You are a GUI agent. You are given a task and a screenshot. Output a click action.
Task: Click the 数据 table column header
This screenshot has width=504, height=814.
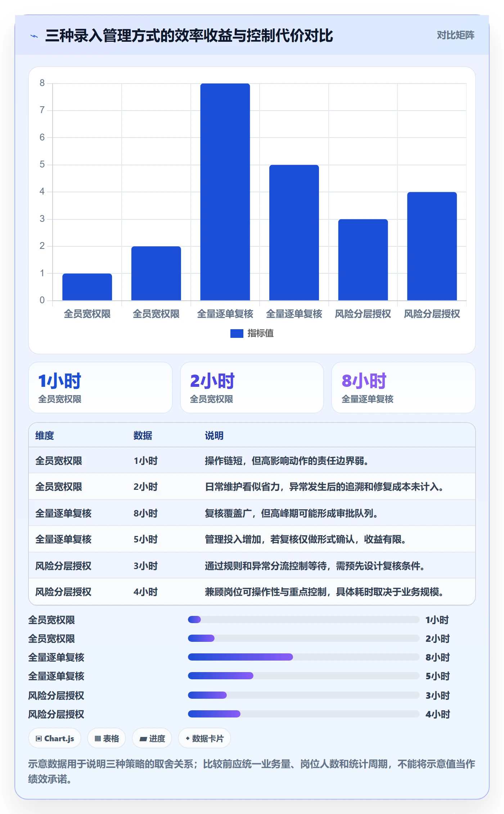coord(143,435)
